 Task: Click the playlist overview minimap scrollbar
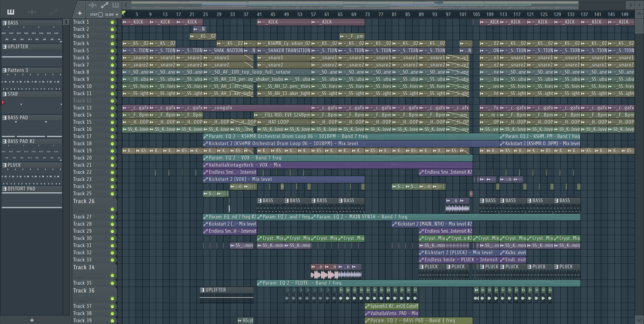click(x=354, y=5)
